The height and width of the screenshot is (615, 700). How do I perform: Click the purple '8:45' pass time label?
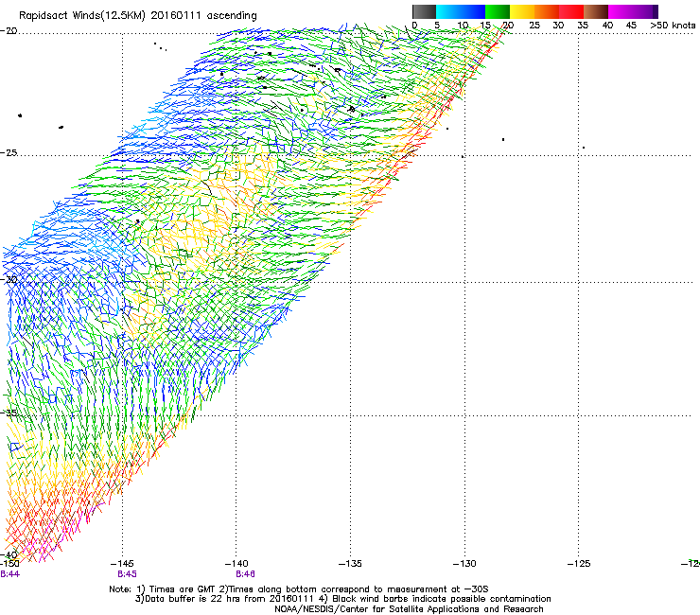[x=128, y=574]
